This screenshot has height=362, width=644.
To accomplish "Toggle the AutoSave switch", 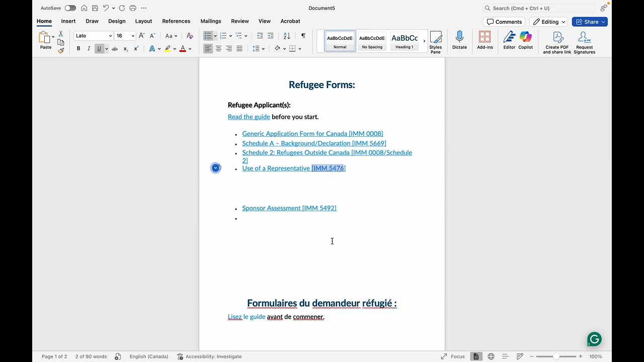I will click(70, 8).
